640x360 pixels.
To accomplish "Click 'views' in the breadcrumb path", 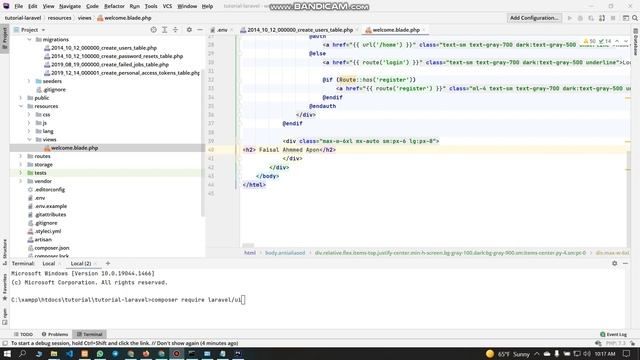I will (84, 18).
